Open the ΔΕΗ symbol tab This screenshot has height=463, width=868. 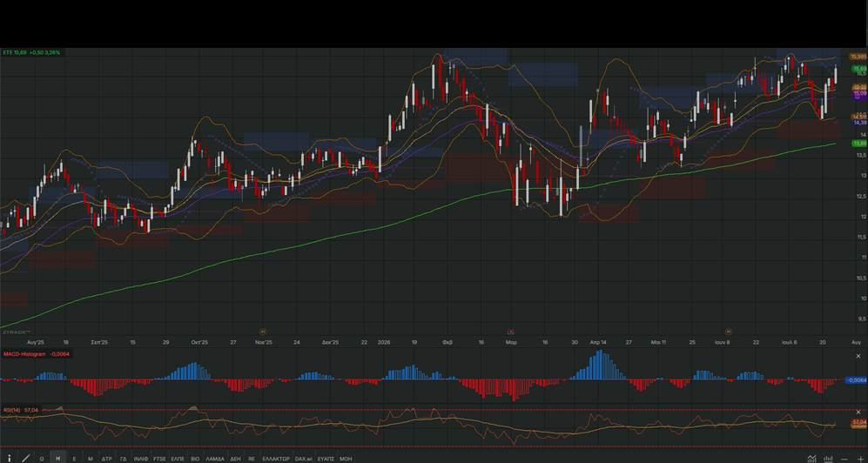tap(235, 459)
